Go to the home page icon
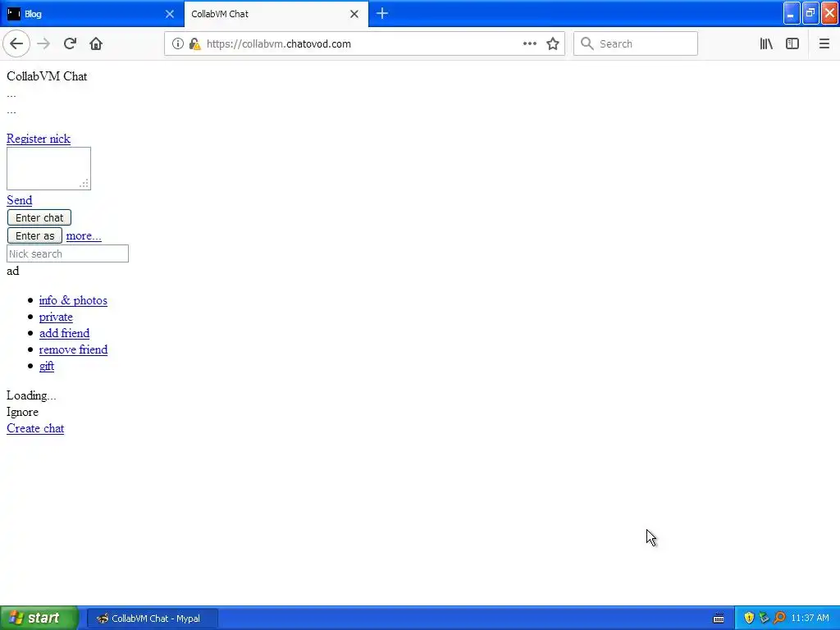The height and width of the screenshot is (630, 840). pyautogui.click(x=96, y=43)
